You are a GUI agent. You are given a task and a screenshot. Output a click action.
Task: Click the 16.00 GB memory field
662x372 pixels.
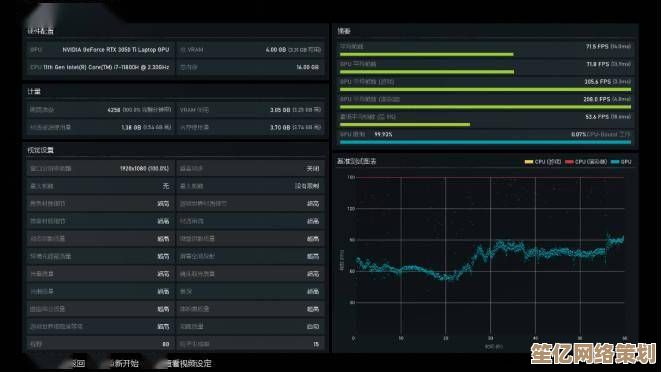[250, 67]
